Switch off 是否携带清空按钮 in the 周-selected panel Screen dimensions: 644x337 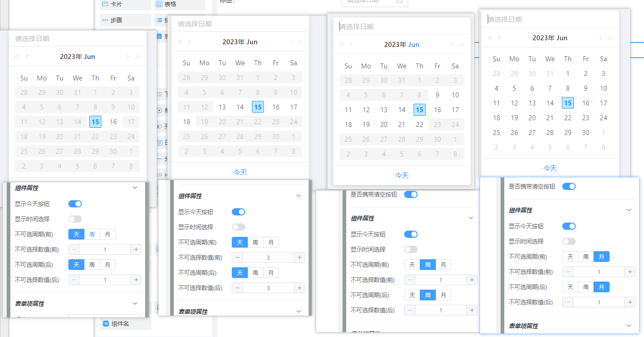411,194
